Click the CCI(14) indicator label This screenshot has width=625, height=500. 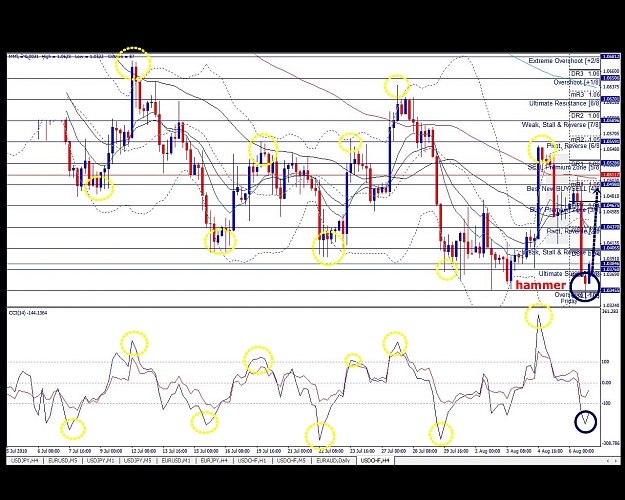point(28,313)
